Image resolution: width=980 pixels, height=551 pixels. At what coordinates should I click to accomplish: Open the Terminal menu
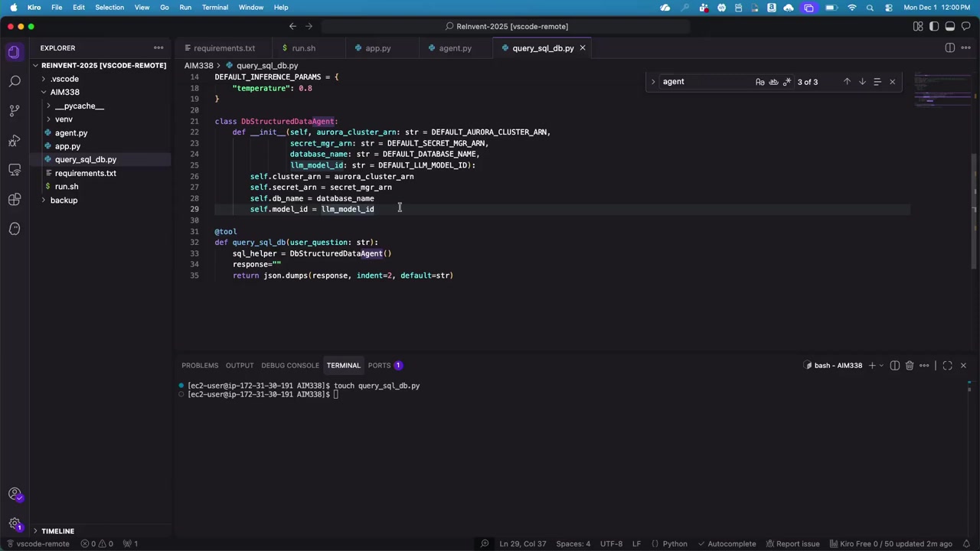click(214, 8)
